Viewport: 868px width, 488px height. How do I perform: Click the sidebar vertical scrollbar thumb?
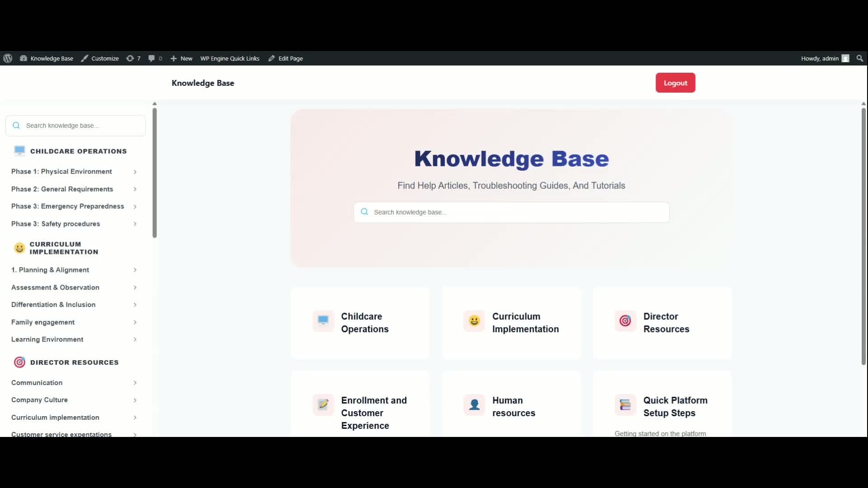(x=155, y=173)
